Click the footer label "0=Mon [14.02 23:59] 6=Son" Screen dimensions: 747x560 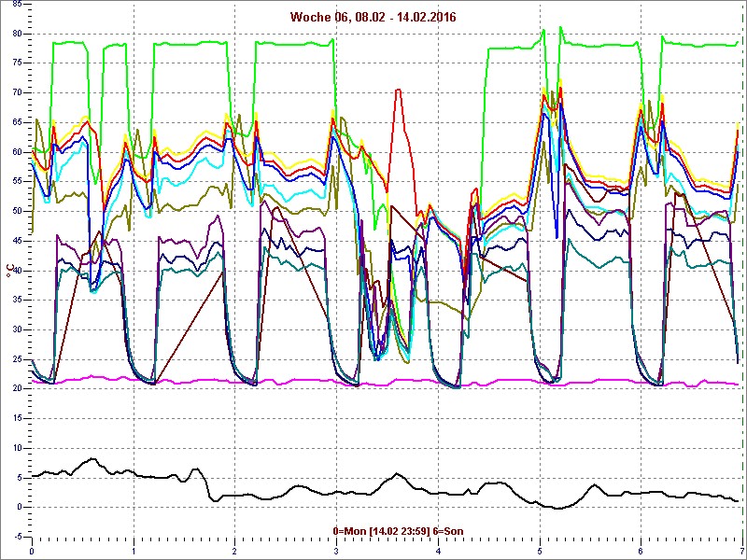(398, 531)
